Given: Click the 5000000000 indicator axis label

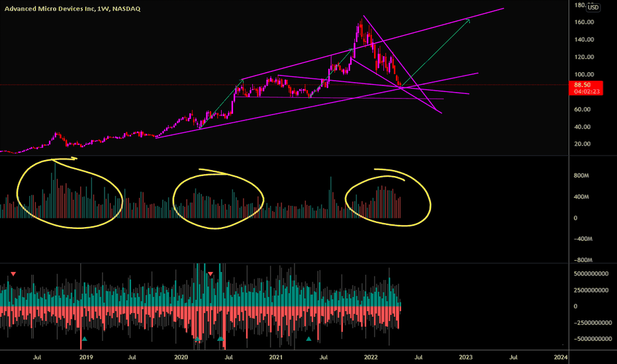Looking at the screenshot, I should [x=591, y=273].
